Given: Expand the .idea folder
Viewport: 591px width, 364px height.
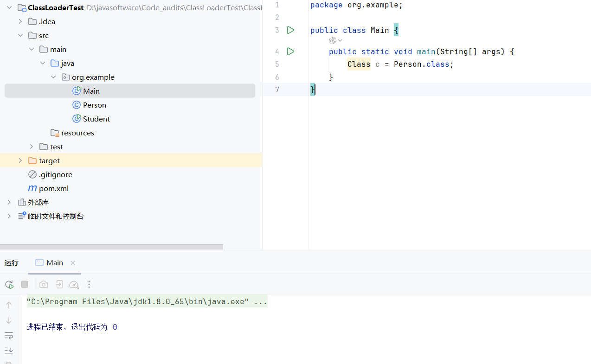Looking at the screenshot, I should (20, 21).
